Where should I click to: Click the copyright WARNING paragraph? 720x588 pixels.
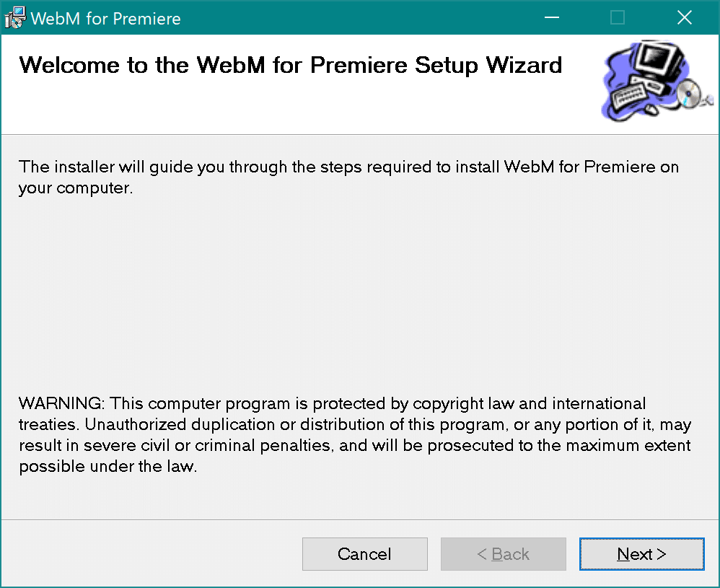(x=354, y=433)
